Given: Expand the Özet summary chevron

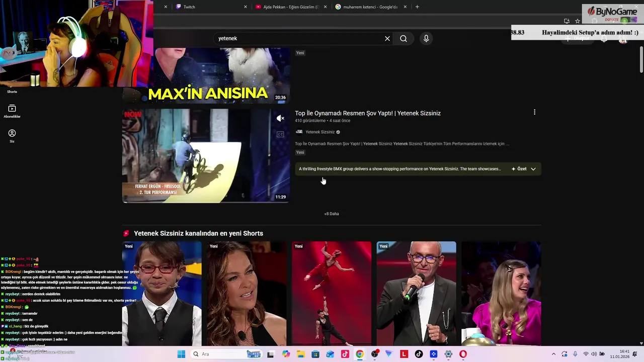Looking at the screenshot, I should coord(533,169).
